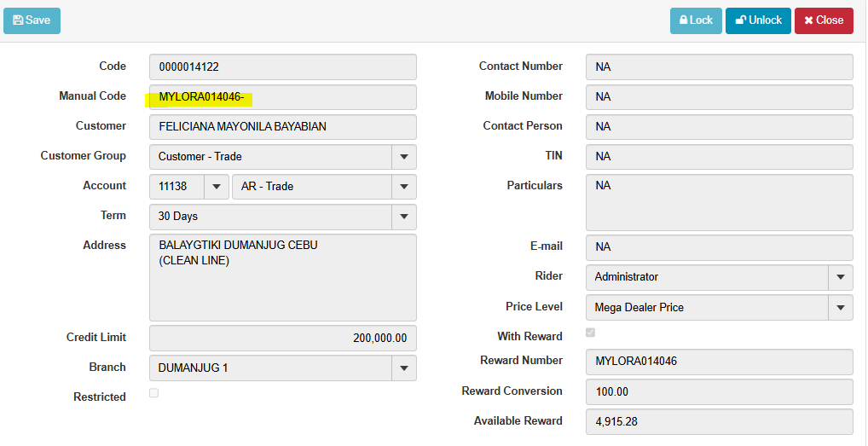Viewport: 868px width, 446px height.
Task: Select the Customer name field
Action: 282,127
